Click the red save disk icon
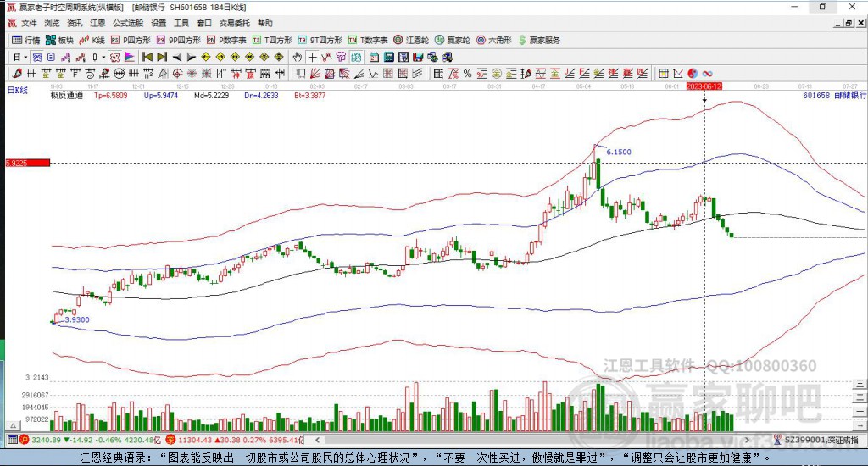 coord(418,57)
